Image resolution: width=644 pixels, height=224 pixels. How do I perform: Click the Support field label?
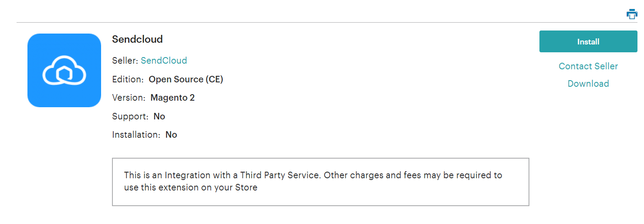click(x=130, y=116)
